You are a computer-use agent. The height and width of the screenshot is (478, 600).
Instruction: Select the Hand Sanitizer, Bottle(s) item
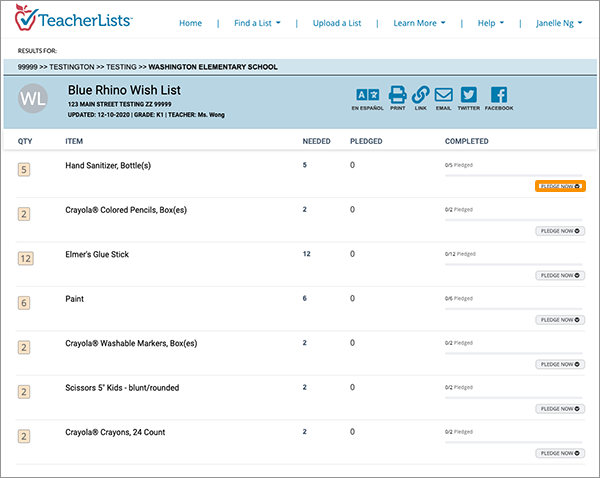pyautogui.click(x=108, y=165)
